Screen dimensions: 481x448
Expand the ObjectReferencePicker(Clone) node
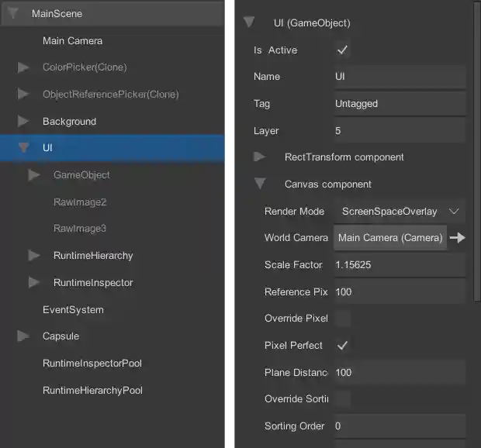[x=23, y=94]
